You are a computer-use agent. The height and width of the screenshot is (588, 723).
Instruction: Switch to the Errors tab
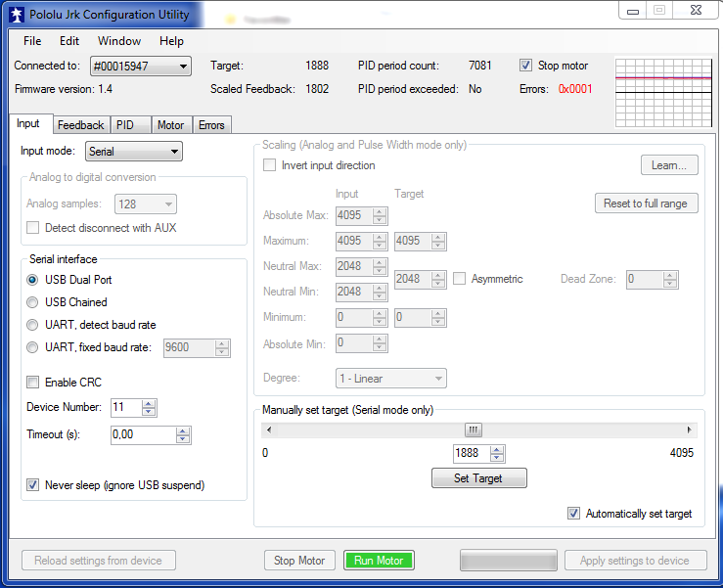pyautogui.click(x=211, y=125)
